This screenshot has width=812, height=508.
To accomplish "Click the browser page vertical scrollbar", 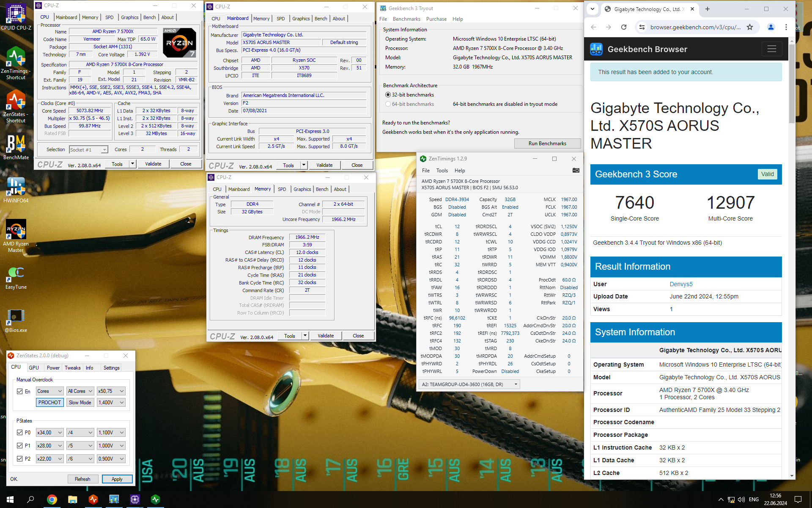I will [x=792, y=85].
